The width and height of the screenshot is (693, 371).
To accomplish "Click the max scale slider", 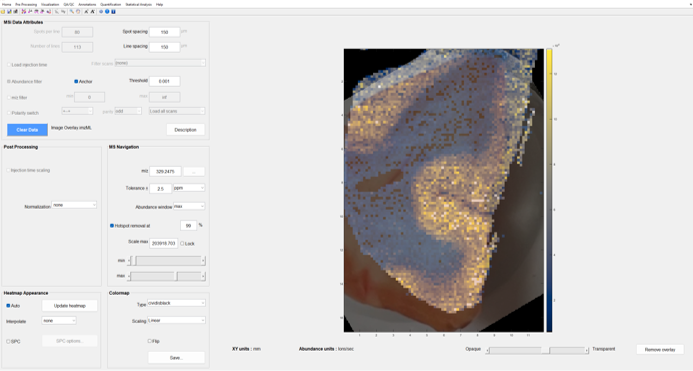I will [167, 276].
